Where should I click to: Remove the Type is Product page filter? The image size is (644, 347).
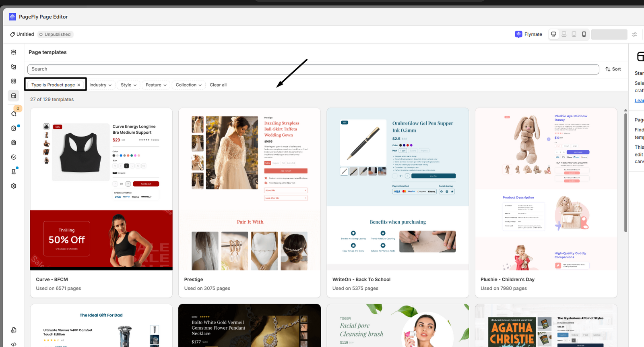click(x=78, y=85)
